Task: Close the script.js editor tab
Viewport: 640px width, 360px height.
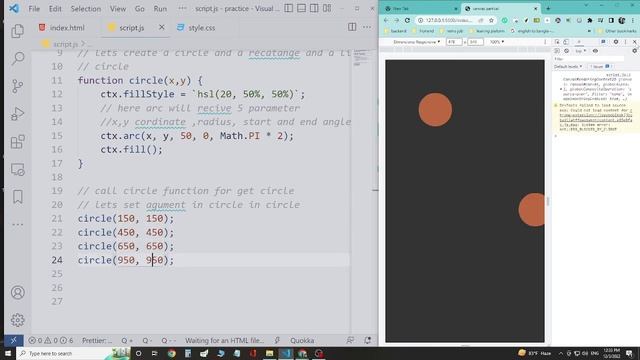Action: (162, 27)
